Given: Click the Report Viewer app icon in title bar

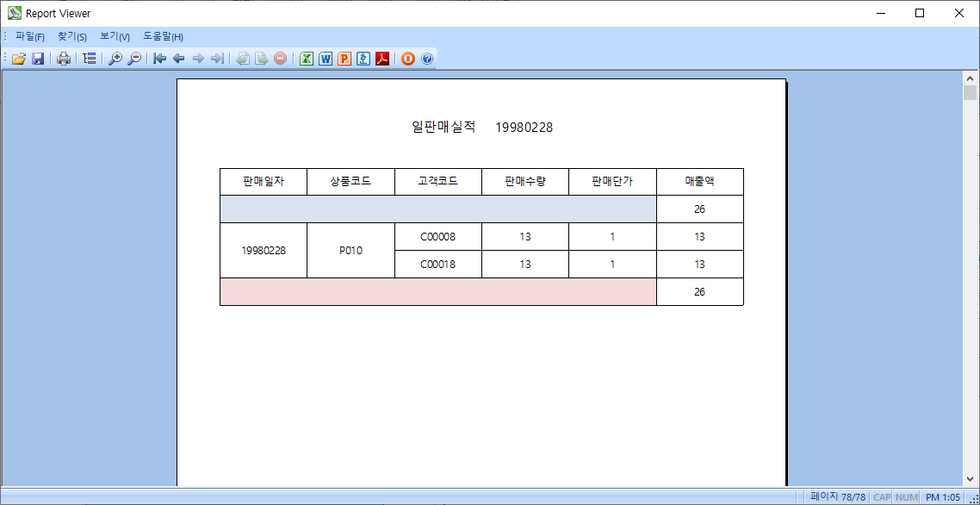Looking at the screenshot, I should pos(15,13).
